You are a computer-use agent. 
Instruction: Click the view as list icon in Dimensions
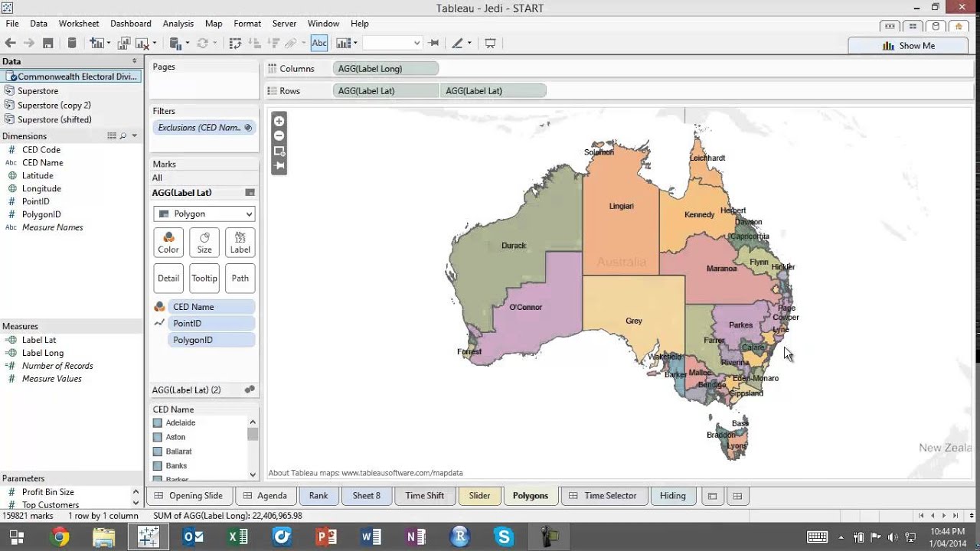coord(112,136)
